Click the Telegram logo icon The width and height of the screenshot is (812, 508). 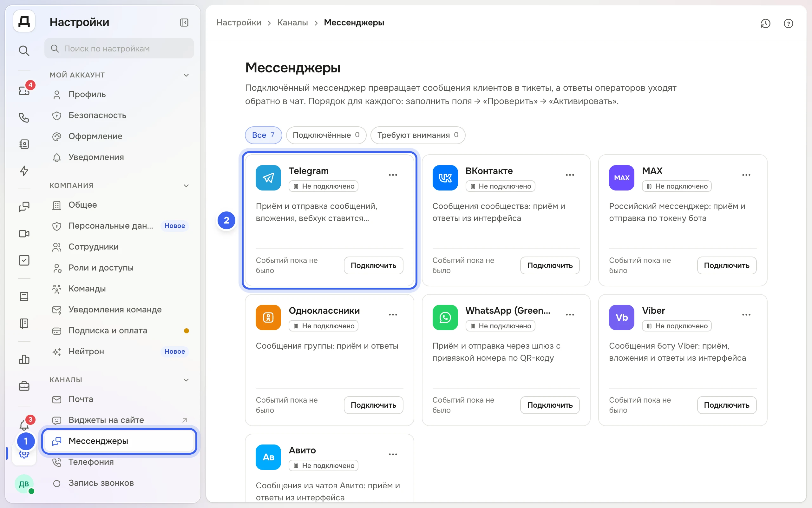click(x=268, y=178)
